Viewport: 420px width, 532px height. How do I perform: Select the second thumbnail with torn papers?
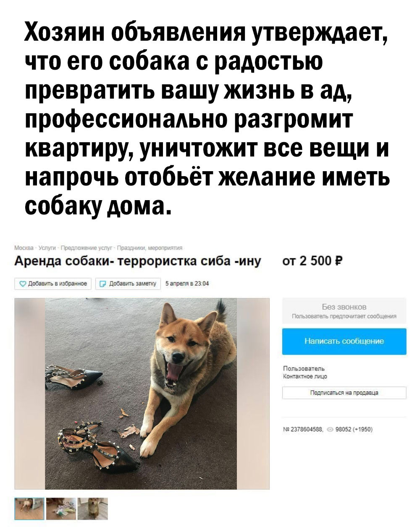pyautogui.click(x=62, y=509)
